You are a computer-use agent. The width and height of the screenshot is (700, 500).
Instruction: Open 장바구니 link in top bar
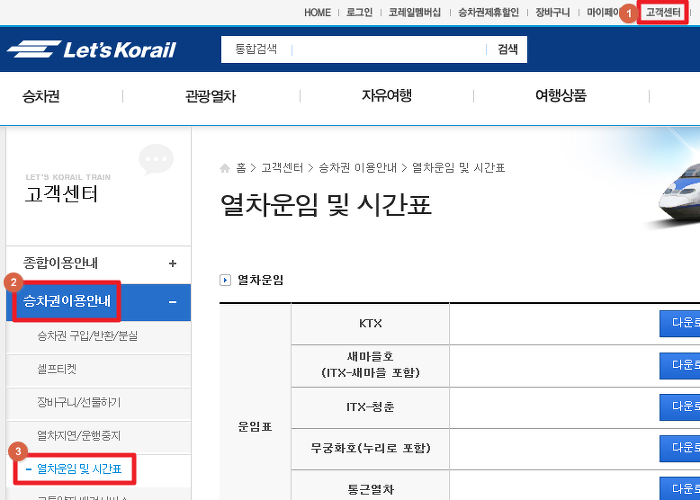pyautogui.click(x=553, y=12)
